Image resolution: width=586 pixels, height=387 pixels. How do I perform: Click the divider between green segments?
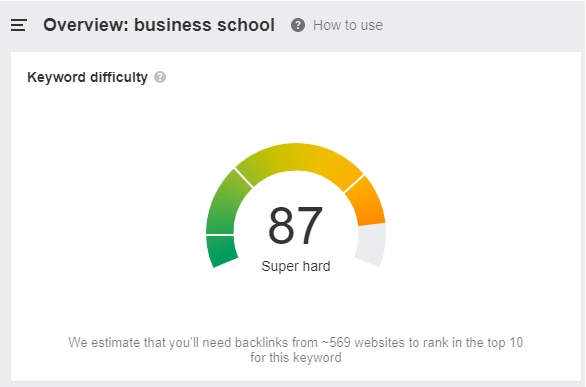(x=220, y=235)
